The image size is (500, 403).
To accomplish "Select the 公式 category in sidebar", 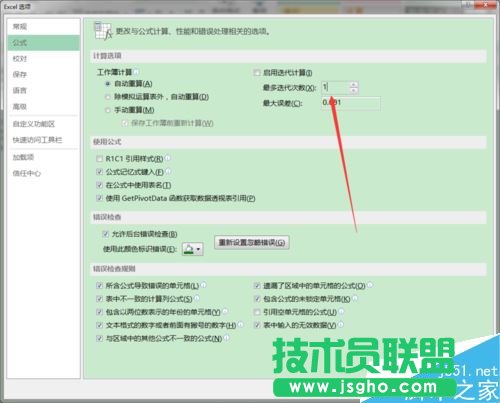I will coord(43,43).
